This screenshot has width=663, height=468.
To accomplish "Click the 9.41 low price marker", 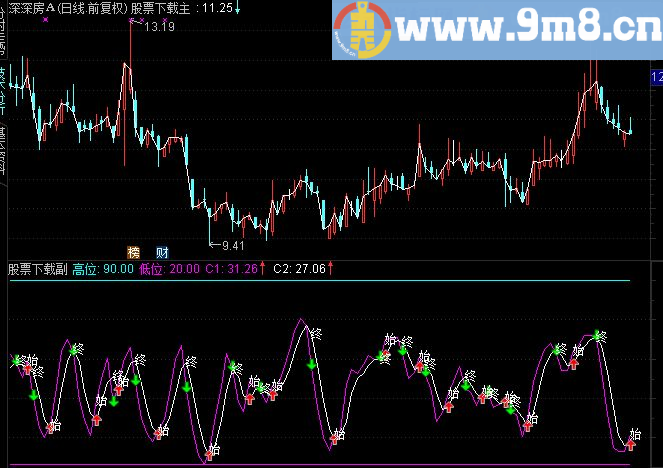I will point(231,244).
